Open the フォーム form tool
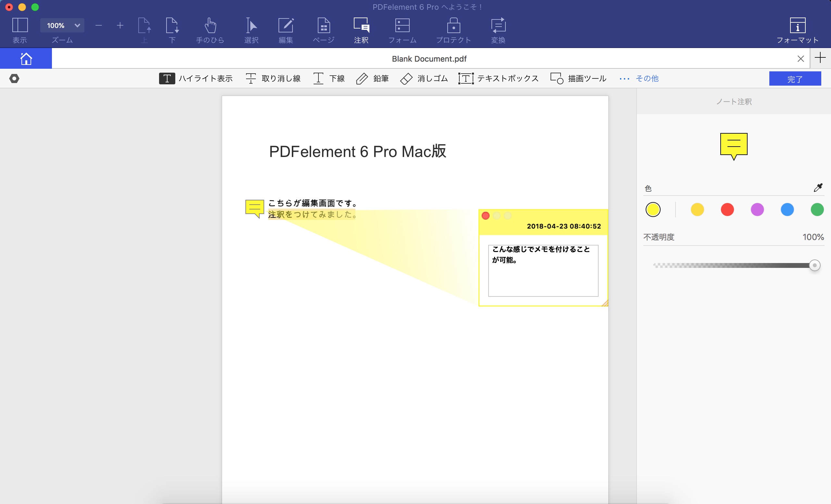Screen dimensions: 831x504 point(402,25)
